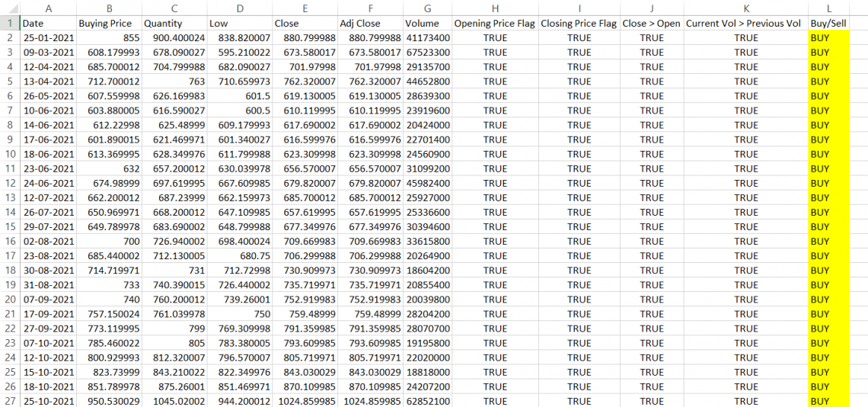Screen dimensions: 868x407
Task: Click the column G header letter
Action: (x=427, y=8)
